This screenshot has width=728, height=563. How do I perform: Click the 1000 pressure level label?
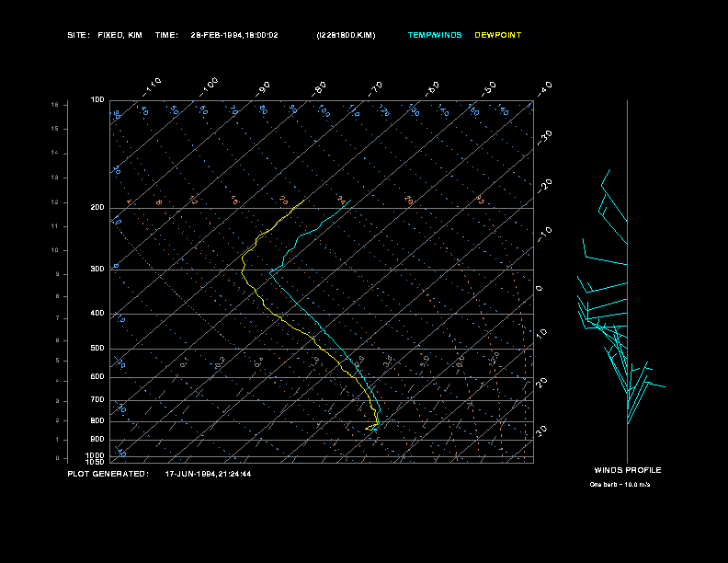click(x=96, y=455)
